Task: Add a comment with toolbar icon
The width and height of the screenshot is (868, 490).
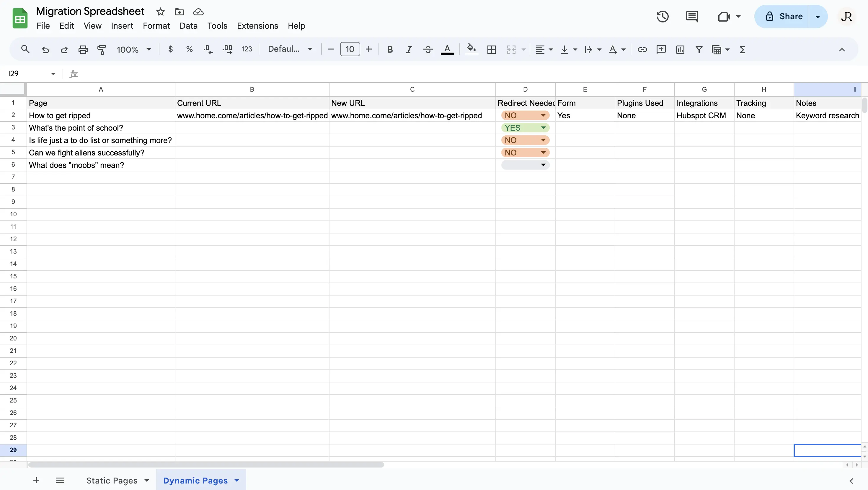Action: coord(661,50)
